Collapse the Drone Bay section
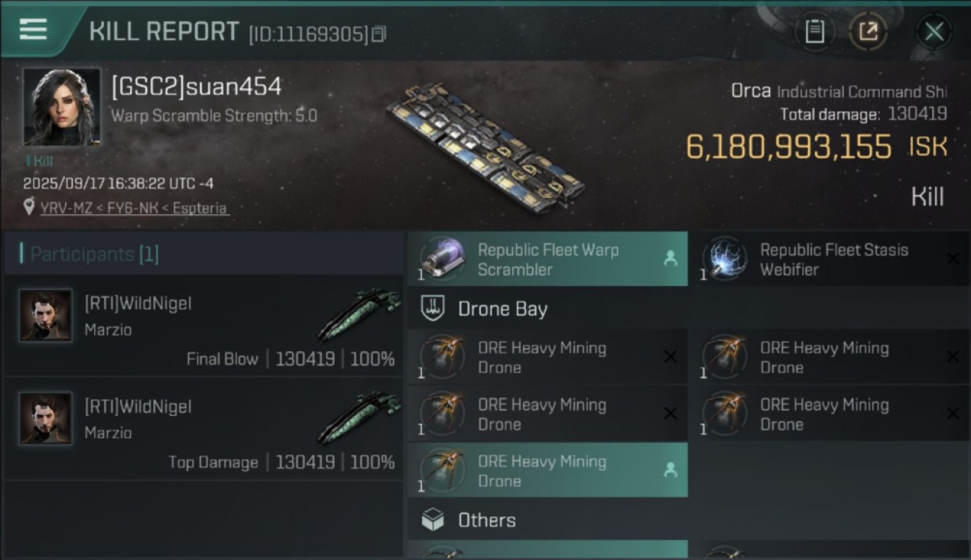 point(502,309)
